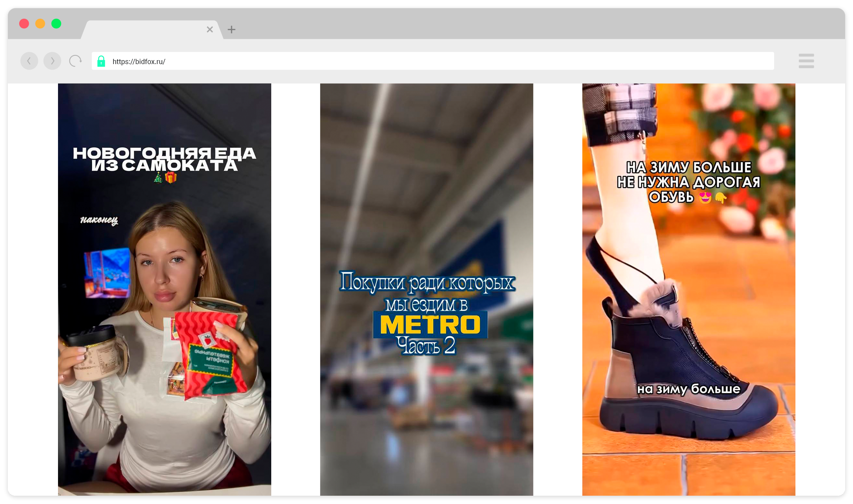Click the green fullscreen window dot
Screen dimensions: 853x504
click(56, 24)
